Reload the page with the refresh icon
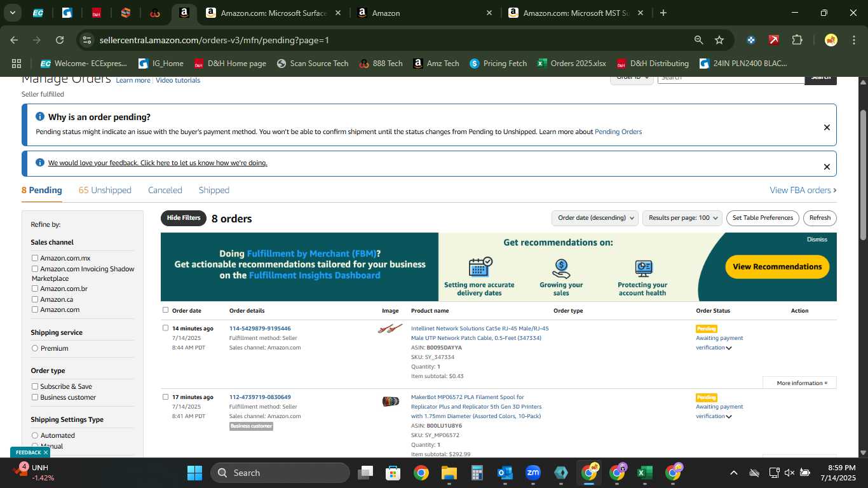 60,40
